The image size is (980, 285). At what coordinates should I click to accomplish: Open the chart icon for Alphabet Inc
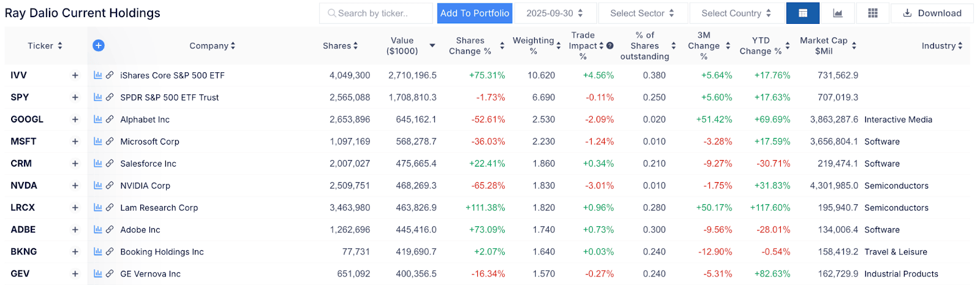(x=98, y=120)
